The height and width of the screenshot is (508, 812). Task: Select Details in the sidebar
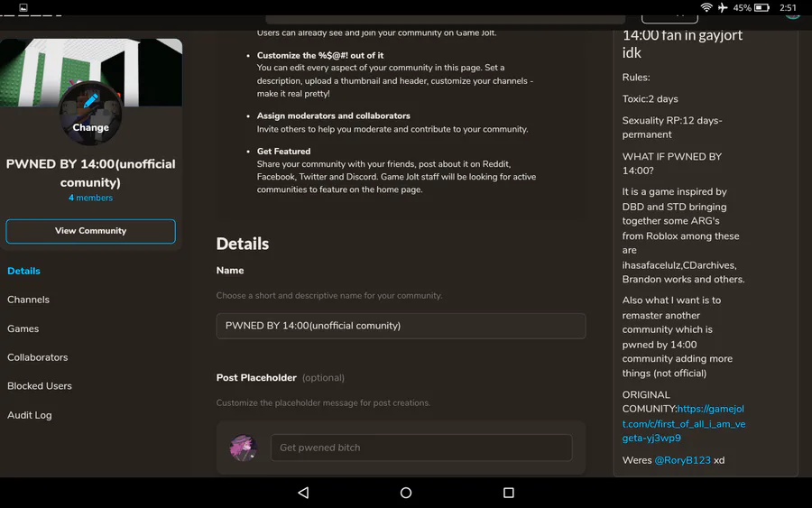(x=23, y=271)
